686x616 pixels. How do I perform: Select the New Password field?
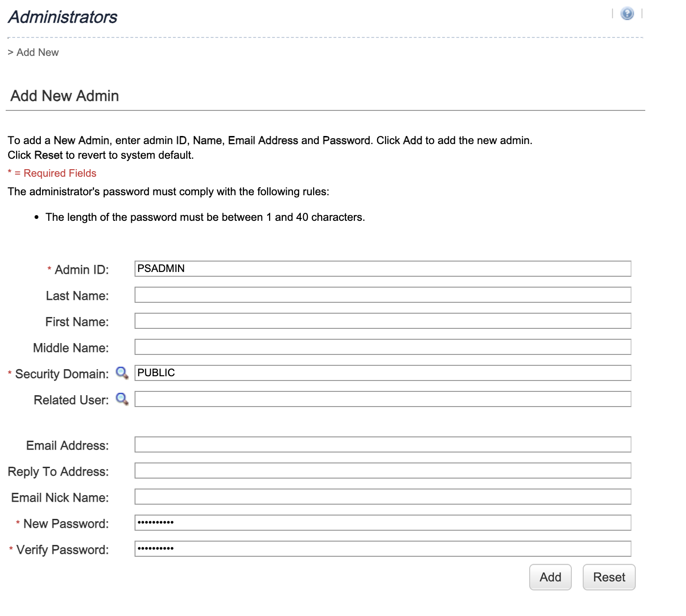coord(383,523)
